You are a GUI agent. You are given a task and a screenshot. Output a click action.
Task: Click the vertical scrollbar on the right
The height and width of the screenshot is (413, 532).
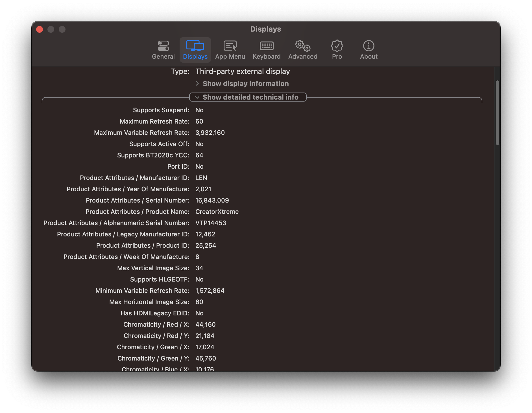click(497, 113)
